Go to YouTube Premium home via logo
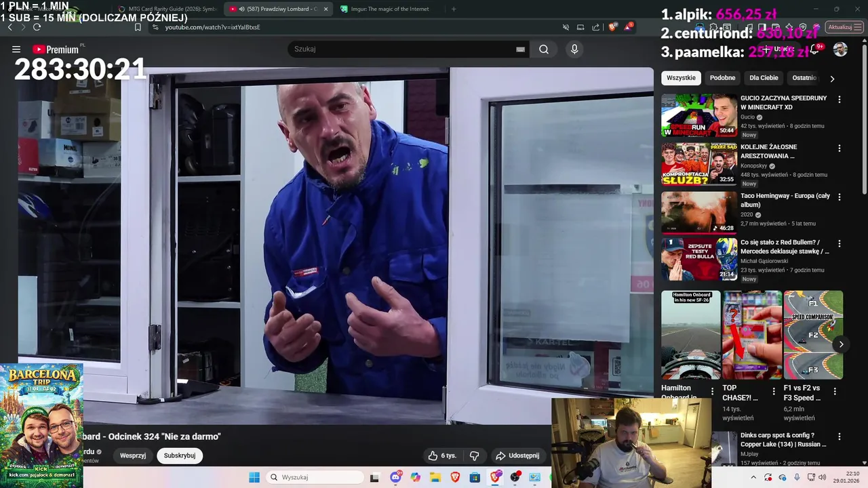The width and height of the screenshot is (868, 488). 56,49
